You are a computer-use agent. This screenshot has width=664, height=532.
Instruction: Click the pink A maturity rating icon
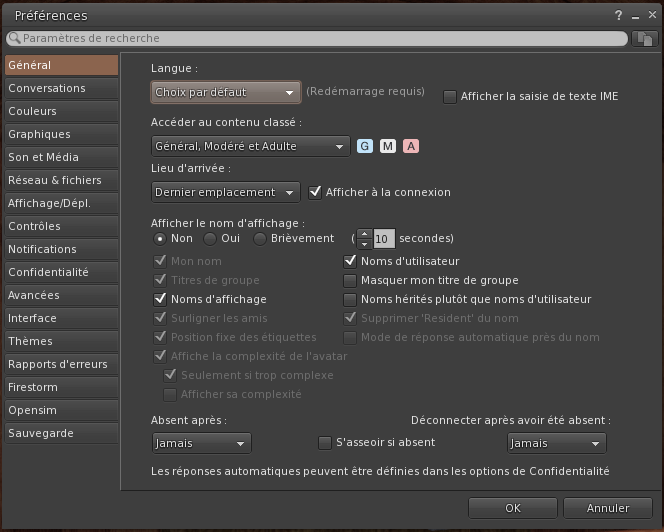tap(411, 147)
